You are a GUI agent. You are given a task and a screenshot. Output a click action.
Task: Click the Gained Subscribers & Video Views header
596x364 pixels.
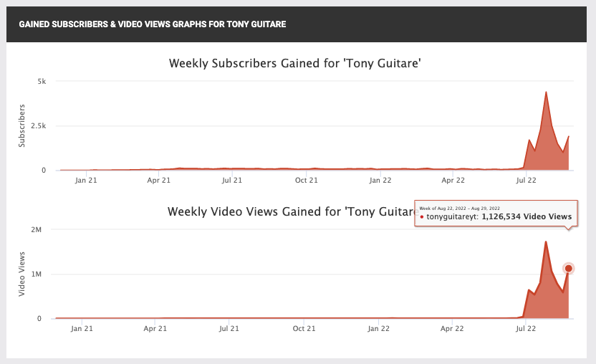[x=153, y=24]
